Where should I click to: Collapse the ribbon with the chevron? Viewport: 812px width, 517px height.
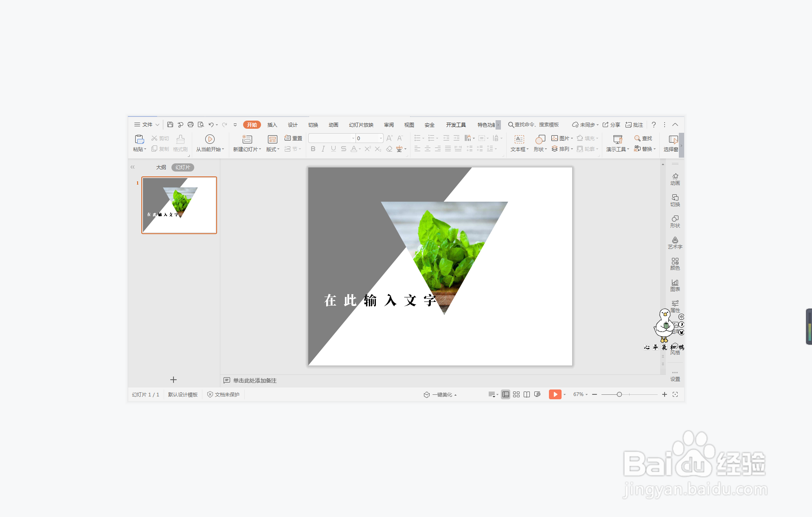[675, 125]
